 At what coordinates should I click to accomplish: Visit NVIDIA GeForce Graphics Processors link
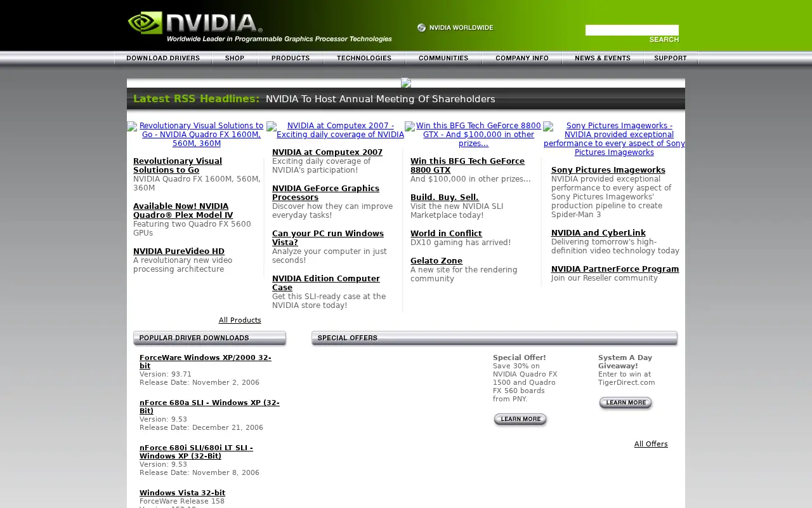[x=325, y=193]
